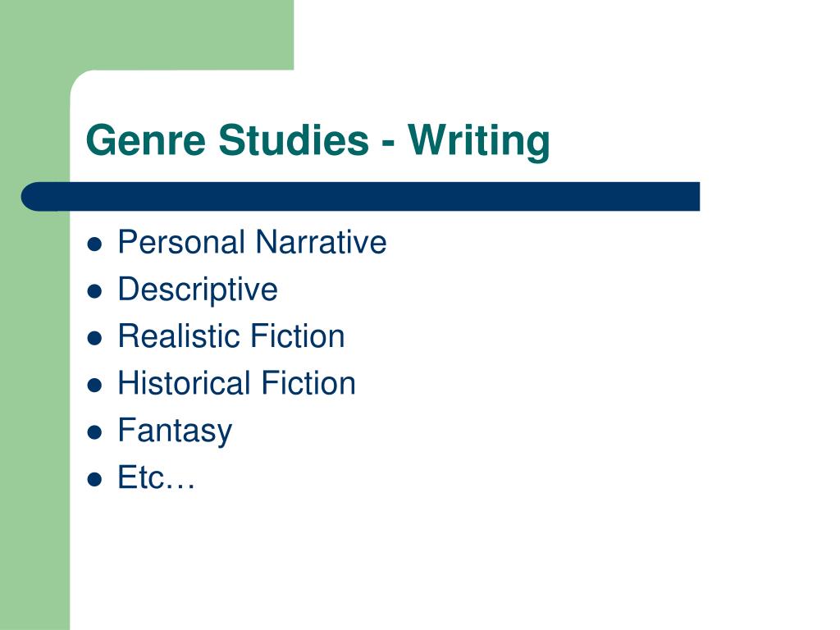
Task: Select the Personal Narrative bullet text
Action: click(252, 242)
